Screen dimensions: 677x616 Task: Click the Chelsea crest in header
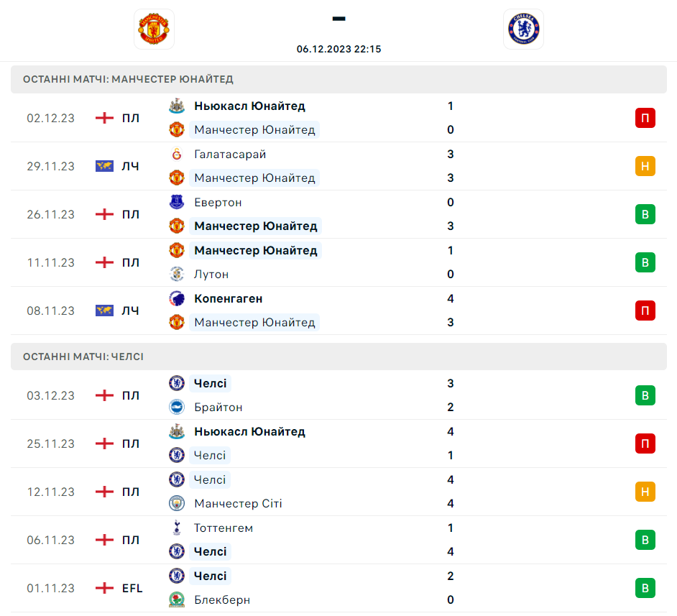pos(523,29)
